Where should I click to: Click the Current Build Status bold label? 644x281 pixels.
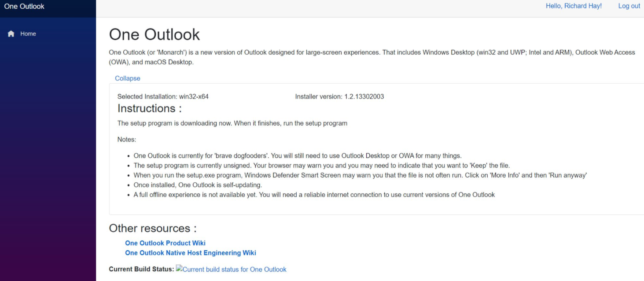pyautogui.click(x=141, y=270)
